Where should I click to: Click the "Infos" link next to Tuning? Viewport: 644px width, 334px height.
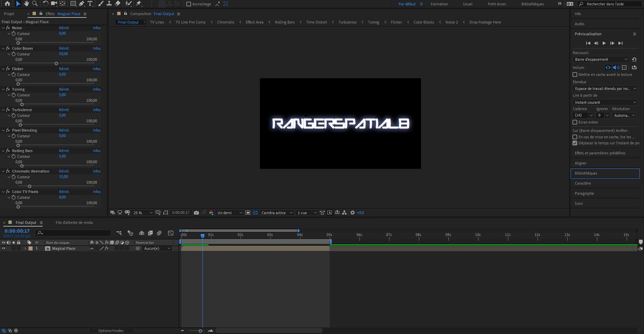coord(97,88)
